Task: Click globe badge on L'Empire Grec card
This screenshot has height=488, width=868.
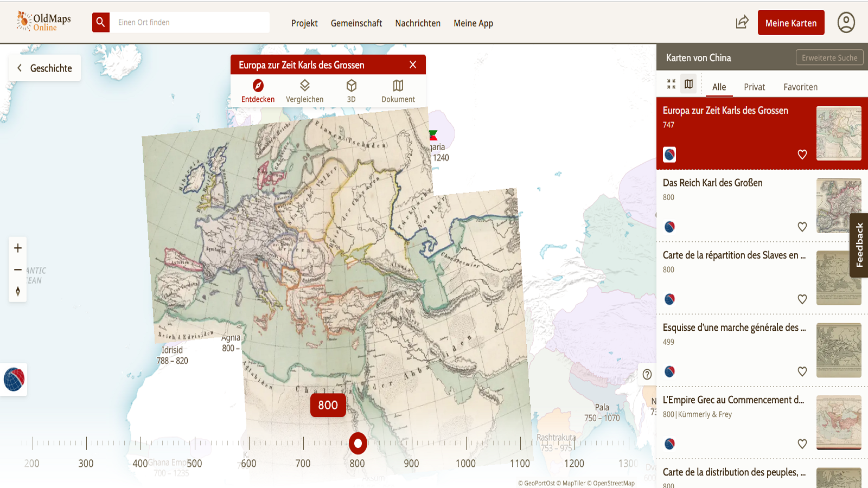Action: tap(669, 444)
